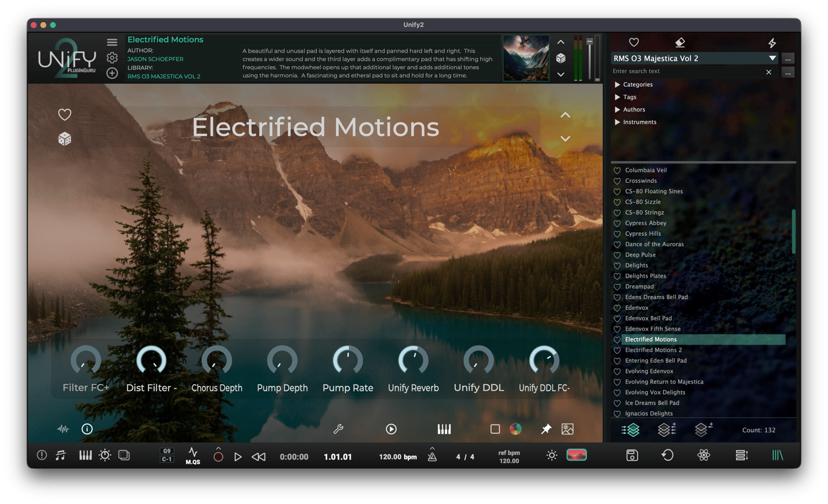Click the eraser icon above the library dropdown
This screenshot has width=828, height=504.
pyautogui.click(x=680, y=43)
